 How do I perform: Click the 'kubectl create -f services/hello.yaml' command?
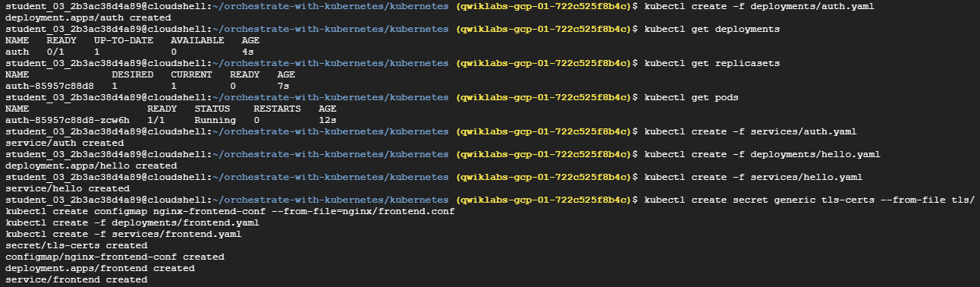(x=753, y=177)
